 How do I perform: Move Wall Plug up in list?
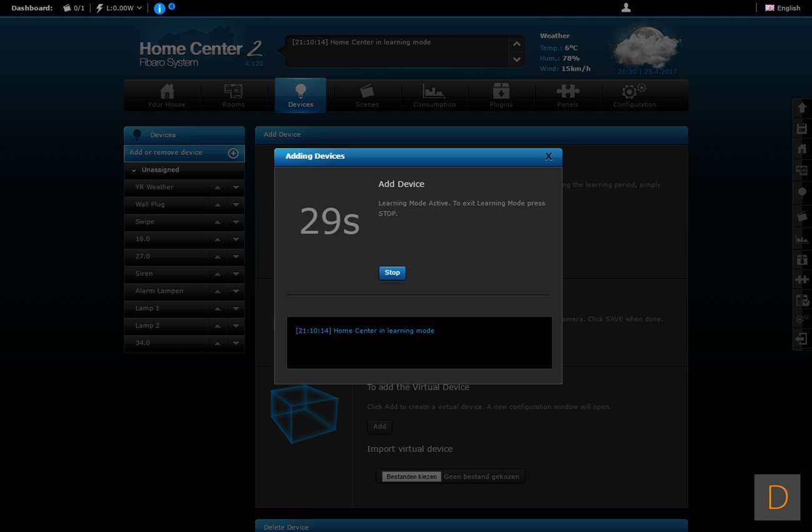coord(217,204)
